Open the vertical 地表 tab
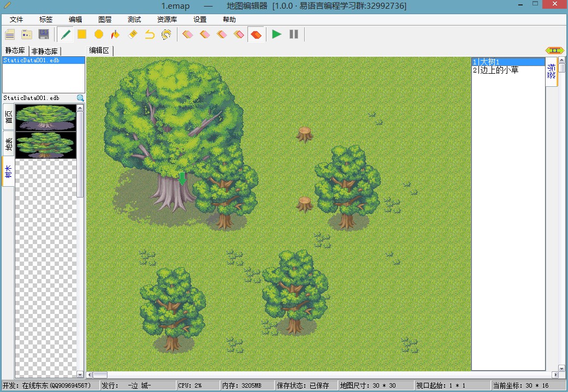 click(8, 144)
